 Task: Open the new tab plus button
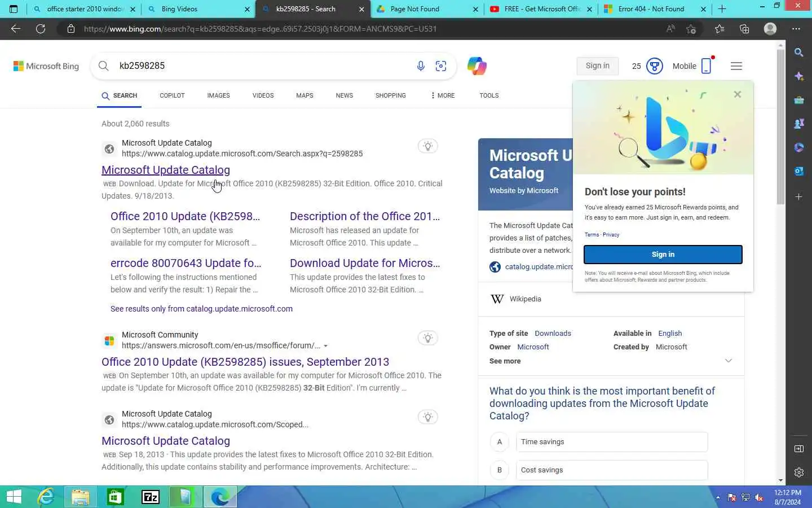tap(722, 9)
